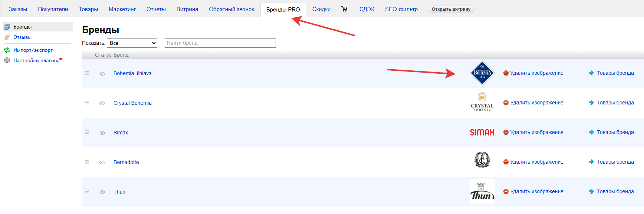Click the drag handle icon for Thun

[87, 192]
